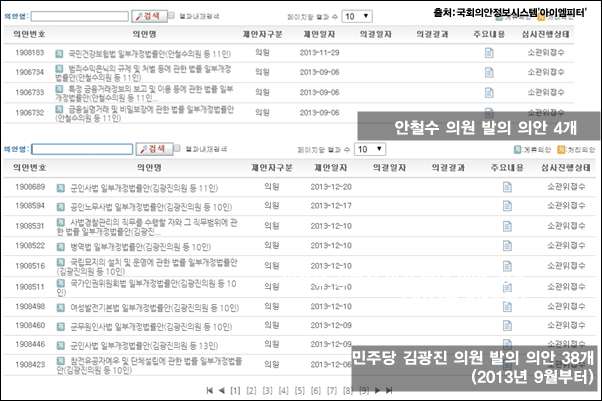Screen dimensions: 602x401
Task: Go to the previous page with the back arrow
Action: click(x=222, y=391)
